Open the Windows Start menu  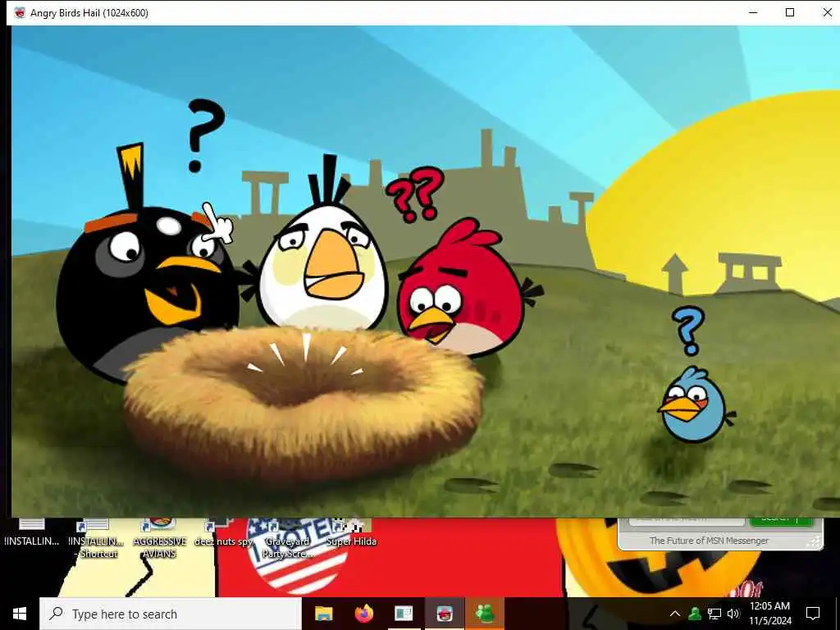[20, 614]
